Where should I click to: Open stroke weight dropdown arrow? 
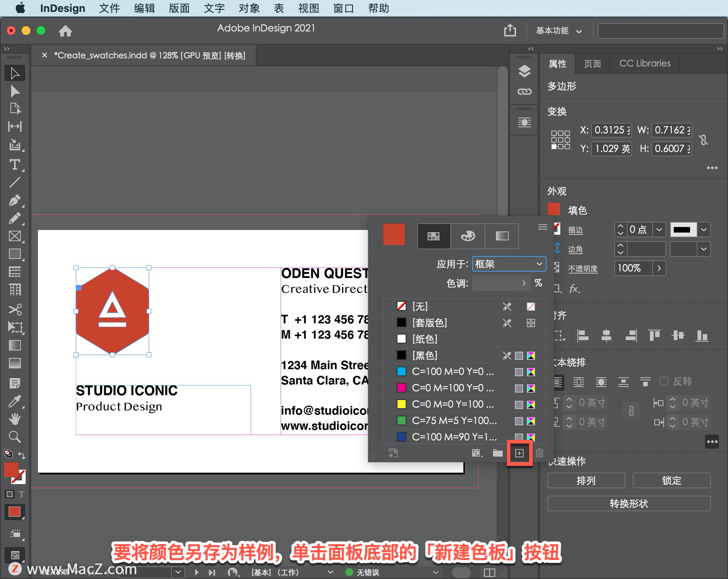click(x=659, y=230)
